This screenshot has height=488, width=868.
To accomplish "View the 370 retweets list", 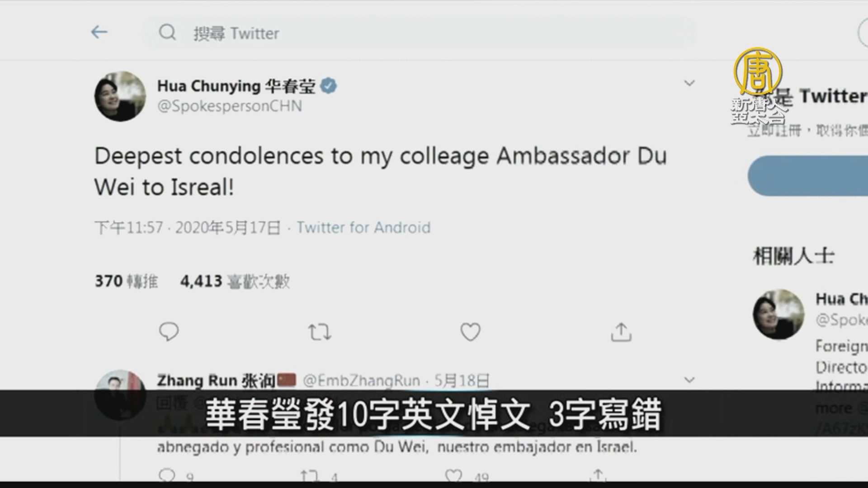I will pos(126,281).
